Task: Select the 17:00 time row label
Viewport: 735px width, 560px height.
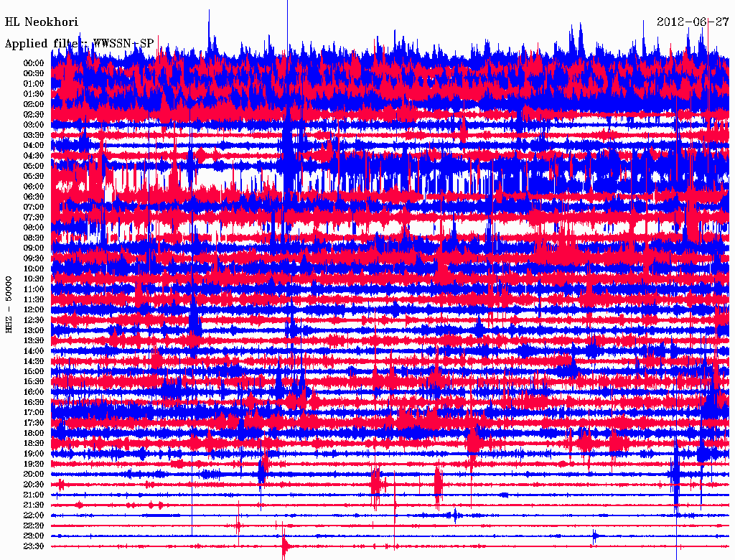Action: pos(34,413)
